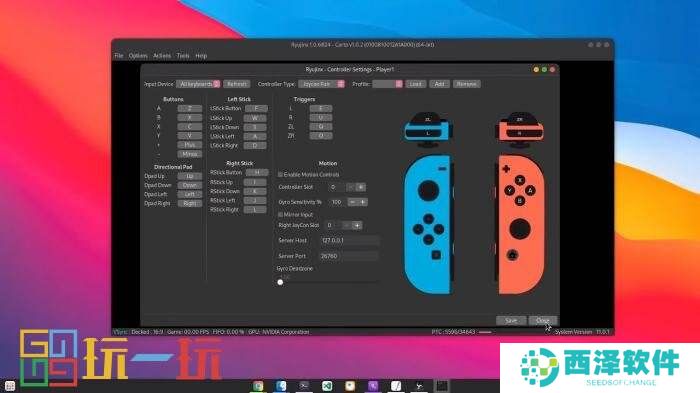Click the Server Port input field
The height and width of the screenshot is (393, 700).
349,256
